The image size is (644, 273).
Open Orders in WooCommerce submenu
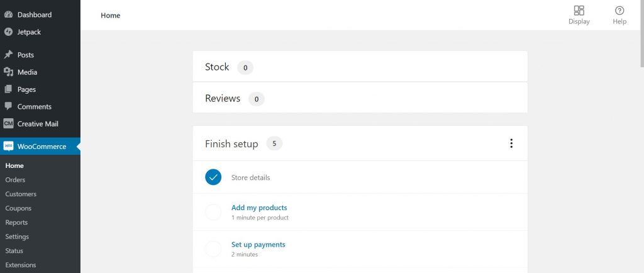pyautogui.click(x=15, y=180)
